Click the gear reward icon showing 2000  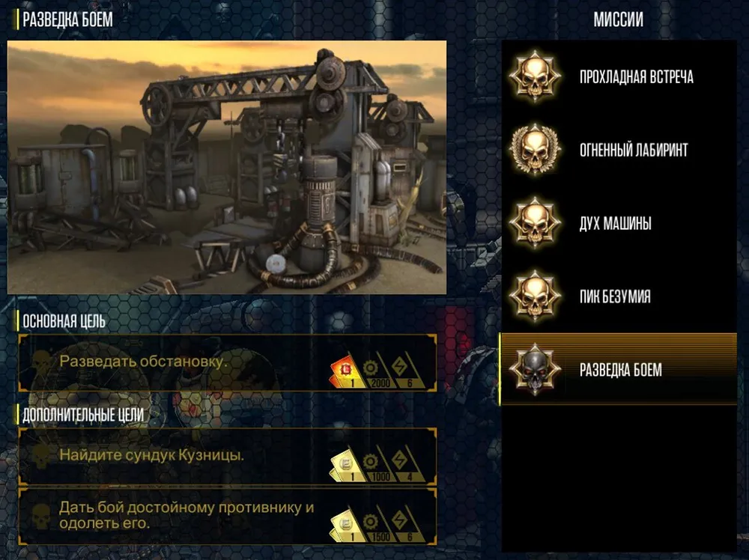click(x=377, y=371)
